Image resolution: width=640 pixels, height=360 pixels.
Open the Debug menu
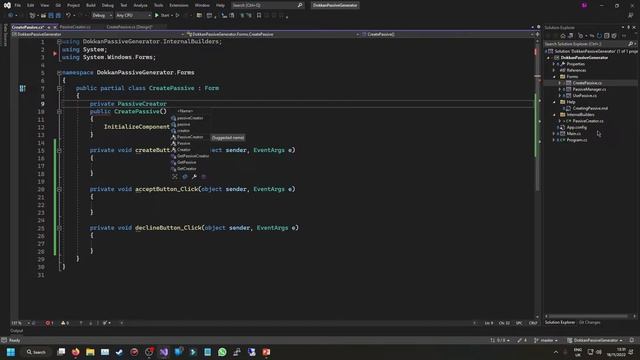click(x=108, y=5)
